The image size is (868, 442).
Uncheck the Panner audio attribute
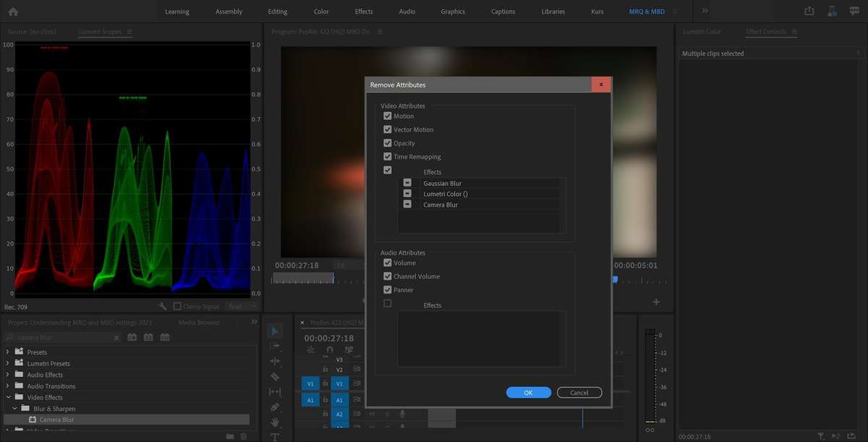[388, 289]
